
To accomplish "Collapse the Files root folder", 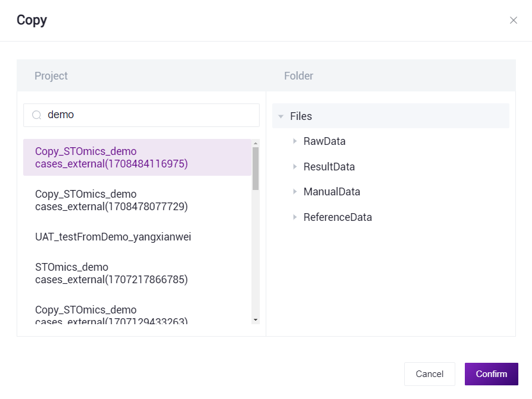I will (281, 116).
